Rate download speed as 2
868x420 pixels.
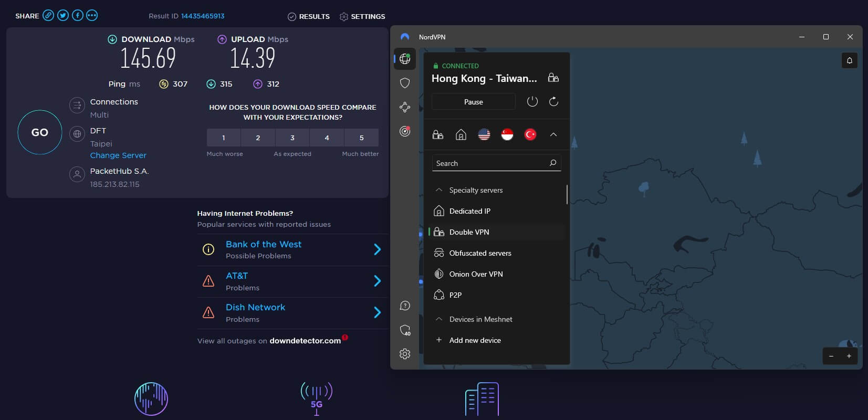click(258, 138)
